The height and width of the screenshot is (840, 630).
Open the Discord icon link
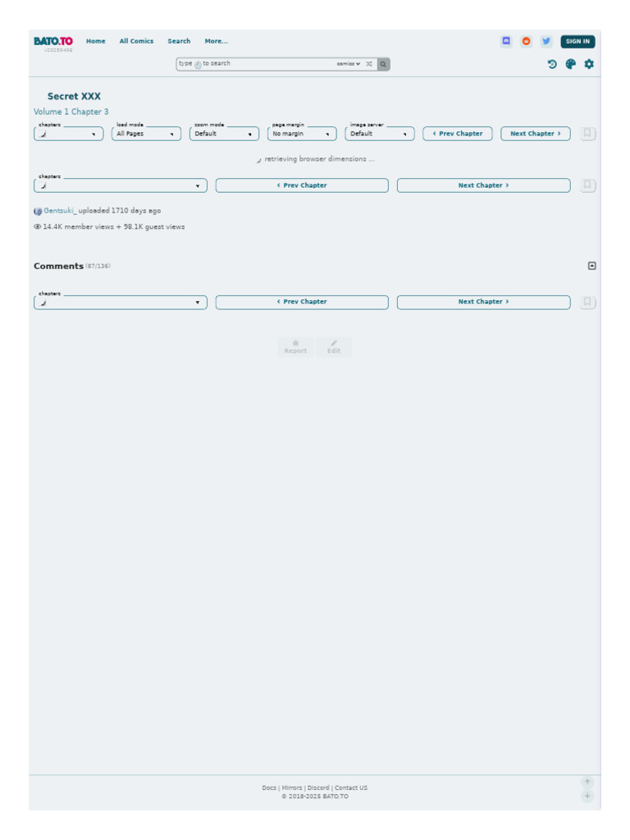(506, 41)
